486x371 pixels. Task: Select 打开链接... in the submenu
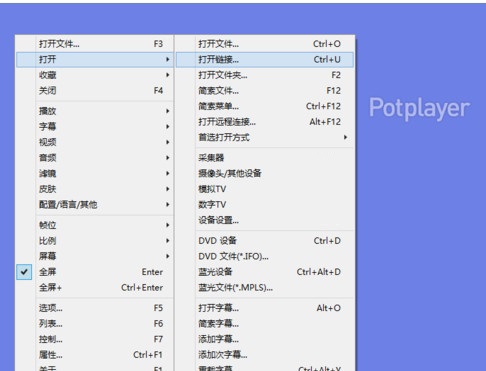click(265, 60)
